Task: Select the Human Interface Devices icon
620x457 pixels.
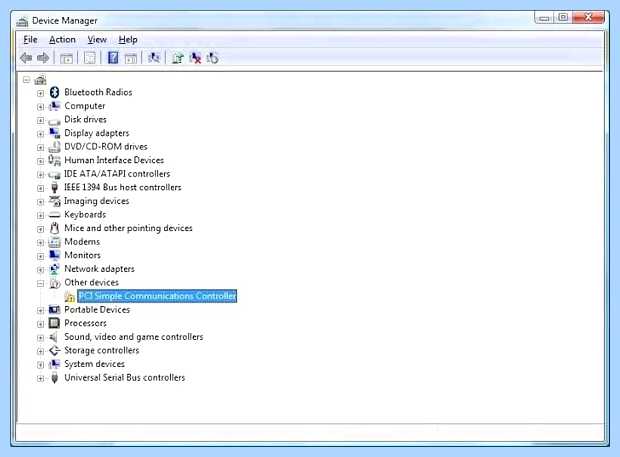Action: [x=55, y=160]
